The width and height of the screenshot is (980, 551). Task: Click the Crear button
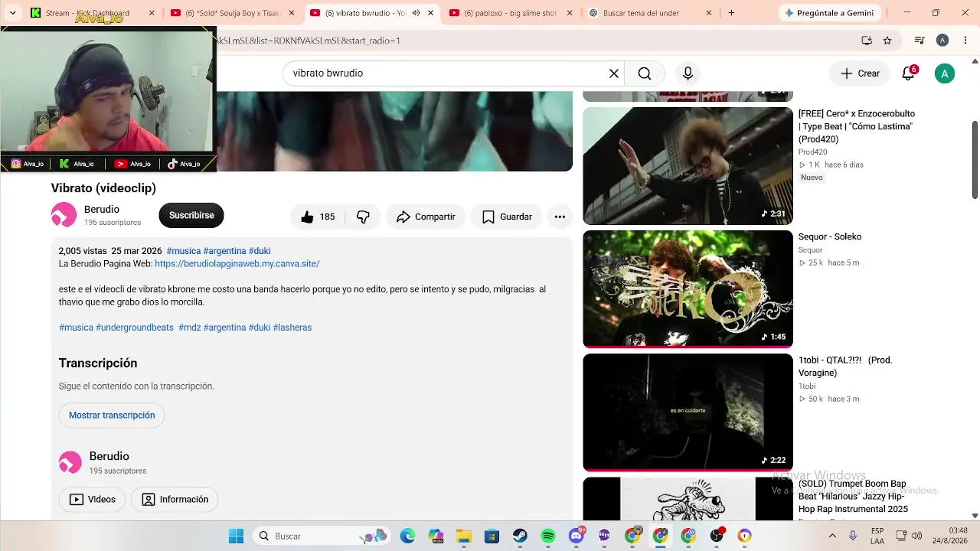coord(861,73)
